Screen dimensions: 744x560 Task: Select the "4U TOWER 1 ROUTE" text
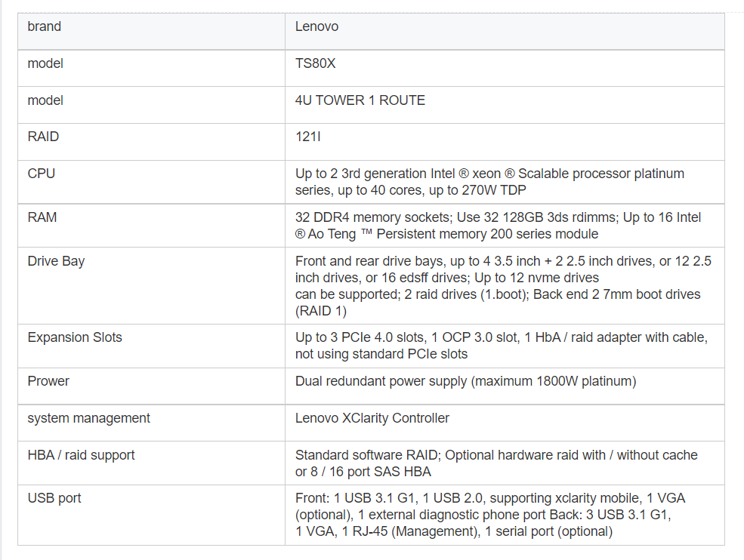(360, 100)
